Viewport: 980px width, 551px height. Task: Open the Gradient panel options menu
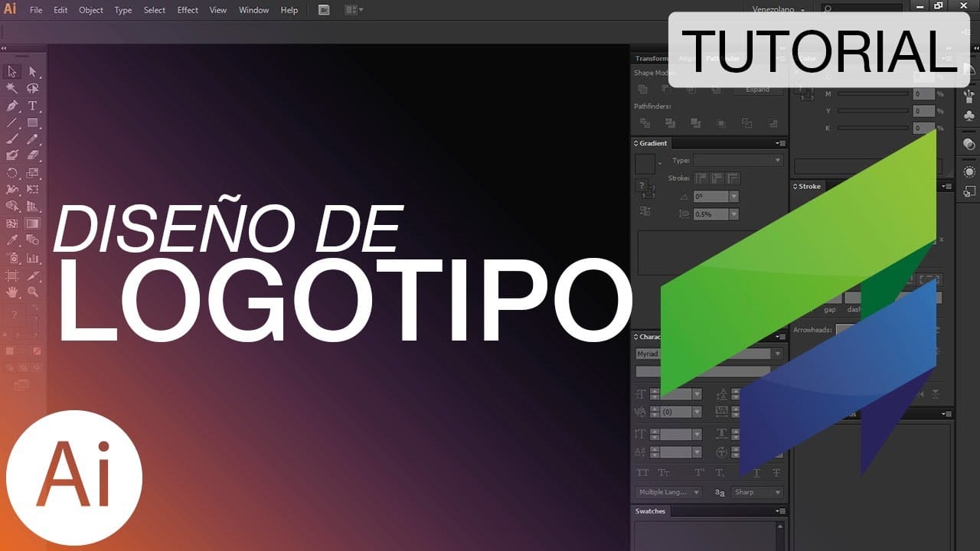point(780,143)
